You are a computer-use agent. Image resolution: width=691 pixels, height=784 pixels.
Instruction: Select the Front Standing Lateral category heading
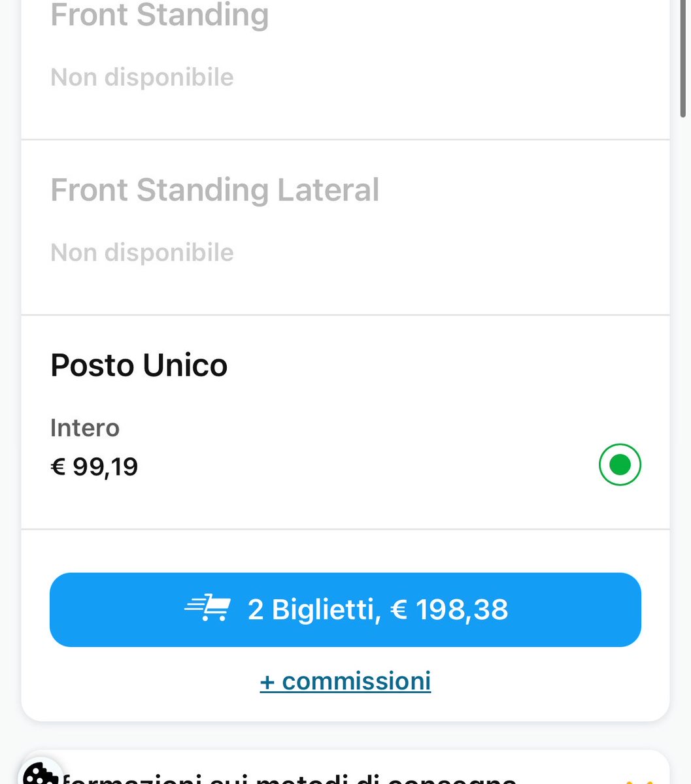pos(214,190)
